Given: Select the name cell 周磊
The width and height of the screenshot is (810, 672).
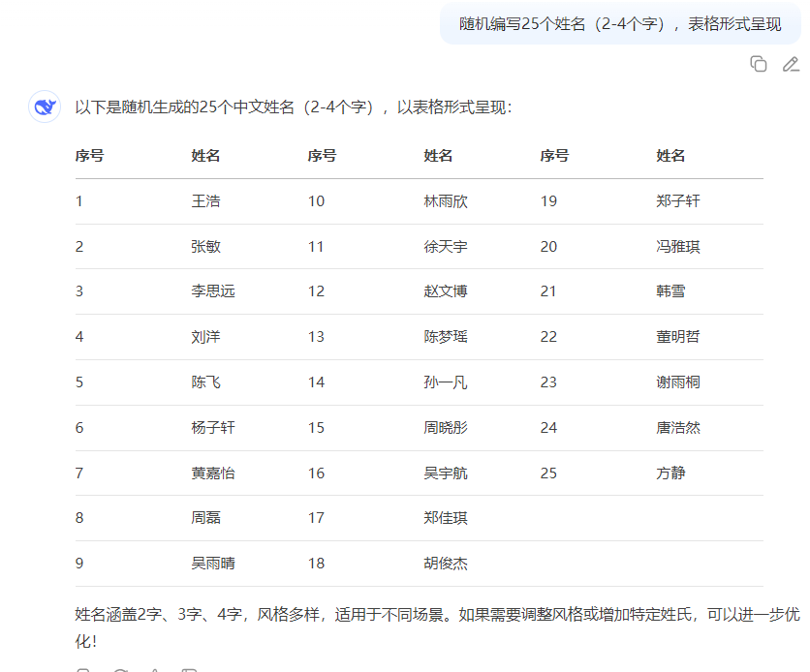Looking at the screenshot, I should [x=205, y=518].
